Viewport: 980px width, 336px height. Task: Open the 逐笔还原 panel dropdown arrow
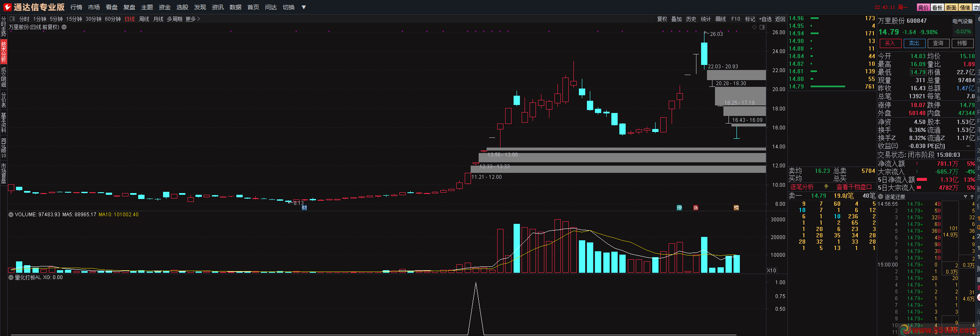(x=881, y=197)
